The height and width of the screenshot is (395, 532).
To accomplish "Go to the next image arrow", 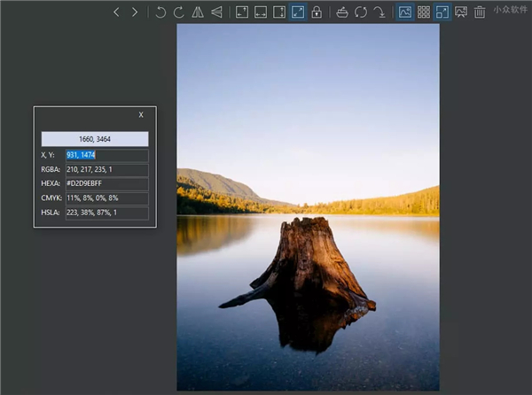I will (x=135, y=12).
